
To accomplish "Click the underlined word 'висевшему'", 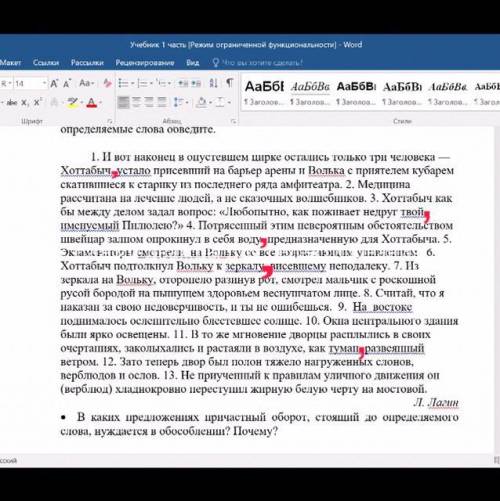I will tap(298, 266).
